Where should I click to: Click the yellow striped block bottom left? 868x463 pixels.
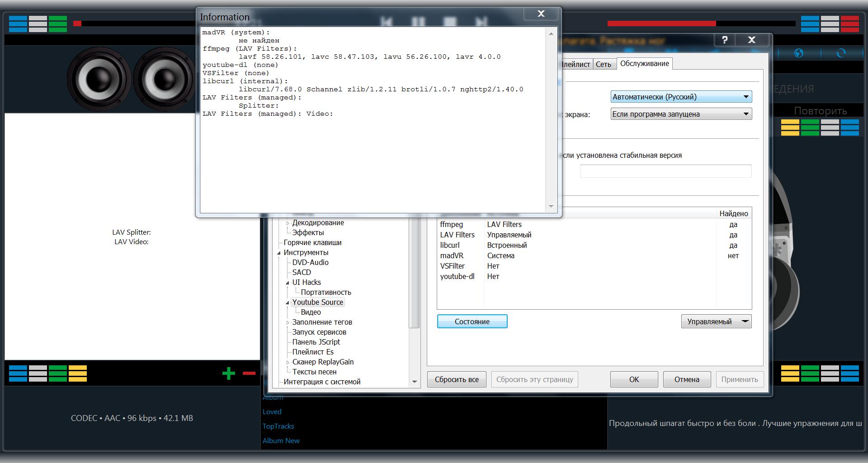[78, 373]
